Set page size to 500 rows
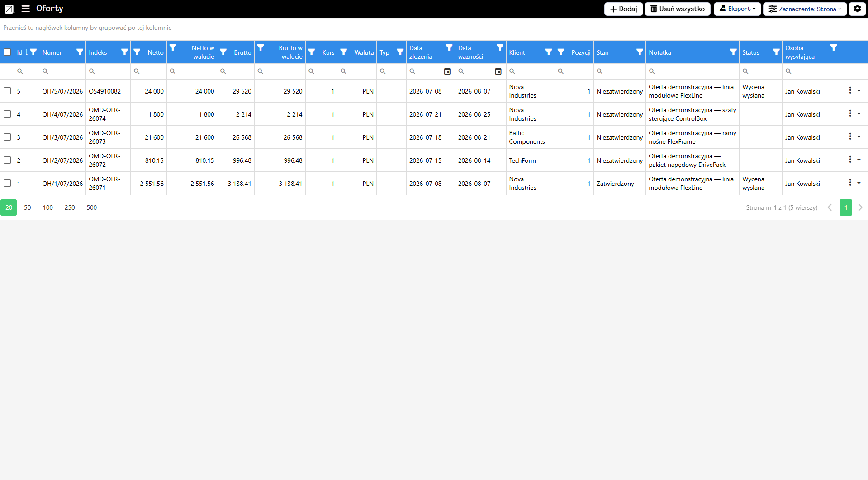The height and width of the screenshot is (480, 868). pos(92,207)
